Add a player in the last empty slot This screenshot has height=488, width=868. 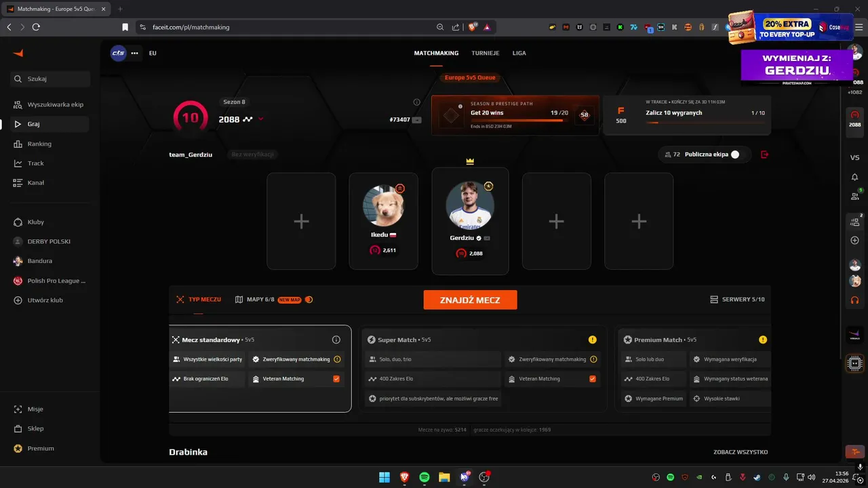pyautogui.click(x=639, y=221)
